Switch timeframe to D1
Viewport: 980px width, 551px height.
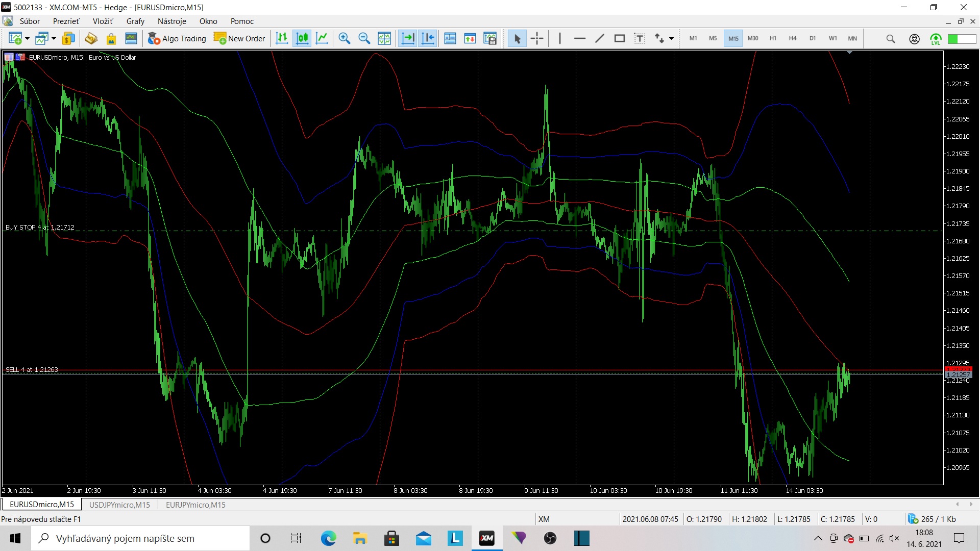(x=813, y=38)
